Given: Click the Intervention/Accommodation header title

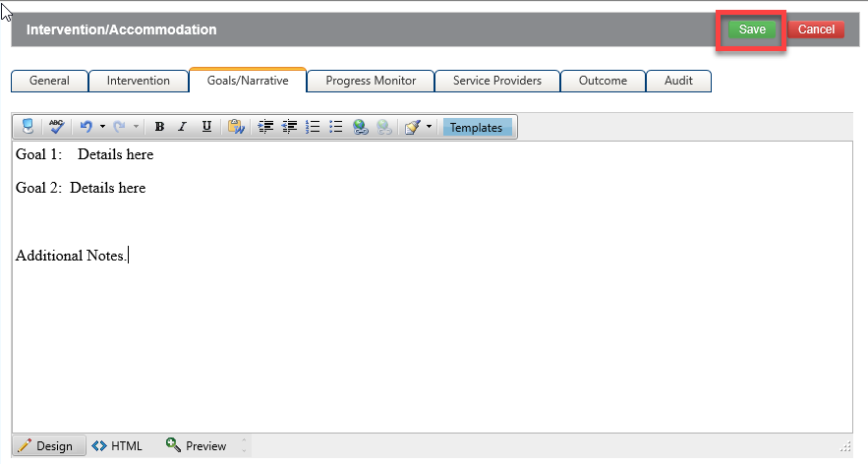Looking at the screenshot, I should [121, 29].
